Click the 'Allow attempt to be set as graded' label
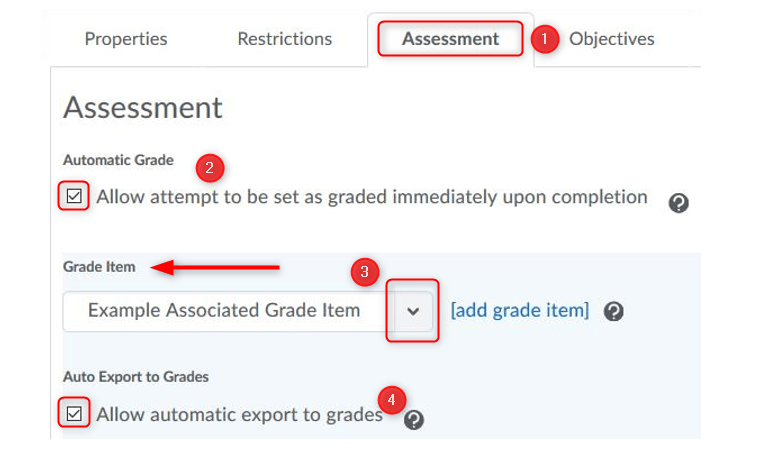 click(371, 197)
